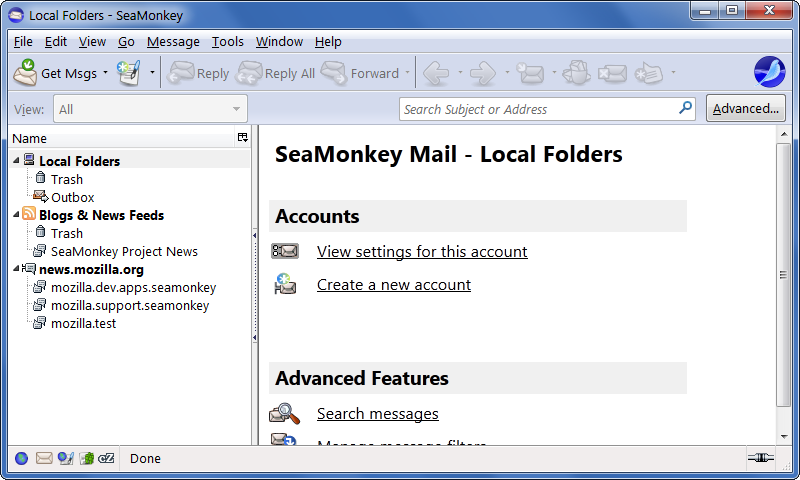Open the Edit menu

[56, 42]
